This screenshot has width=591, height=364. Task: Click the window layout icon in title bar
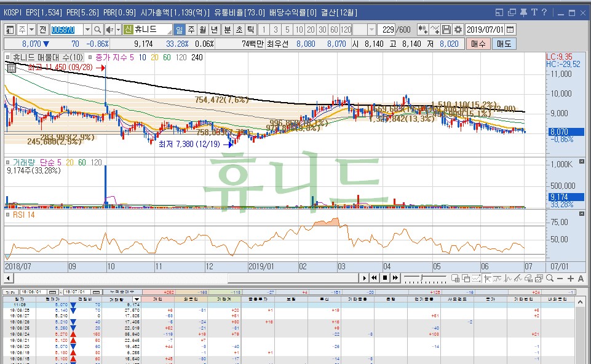499,12
